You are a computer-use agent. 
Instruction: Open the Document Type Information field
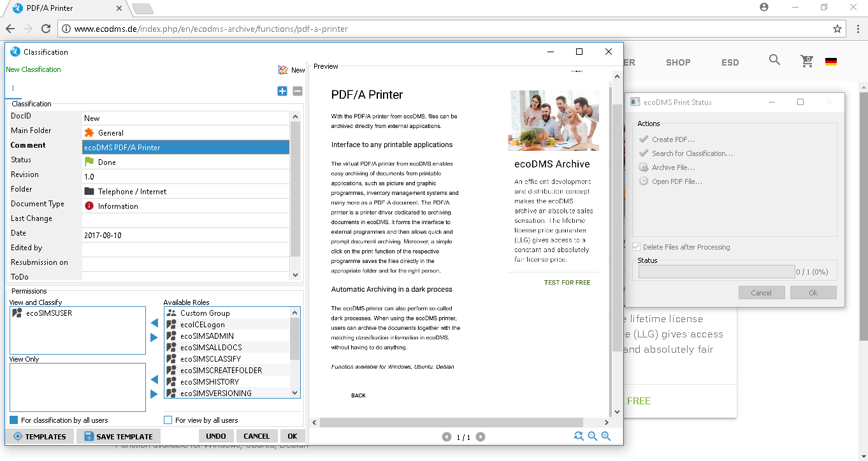pos(185,206)
